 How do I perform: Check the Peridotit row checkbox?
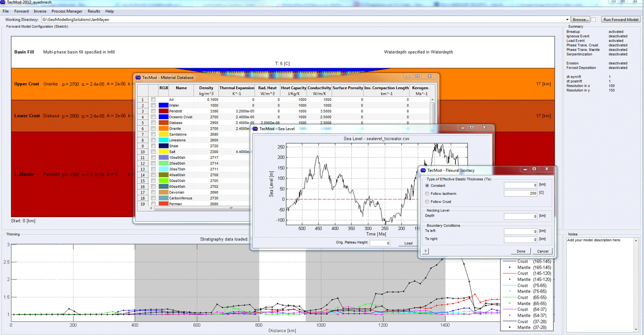(153, 111)
